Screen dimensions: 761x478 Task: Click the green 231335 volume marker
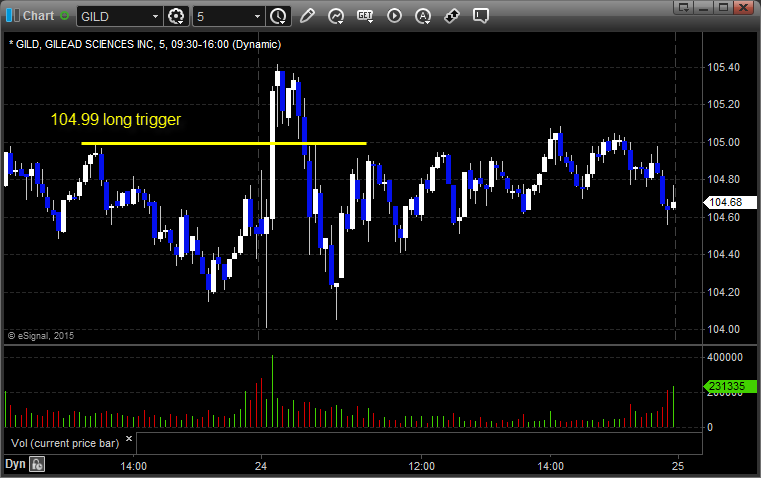(730, 386)
